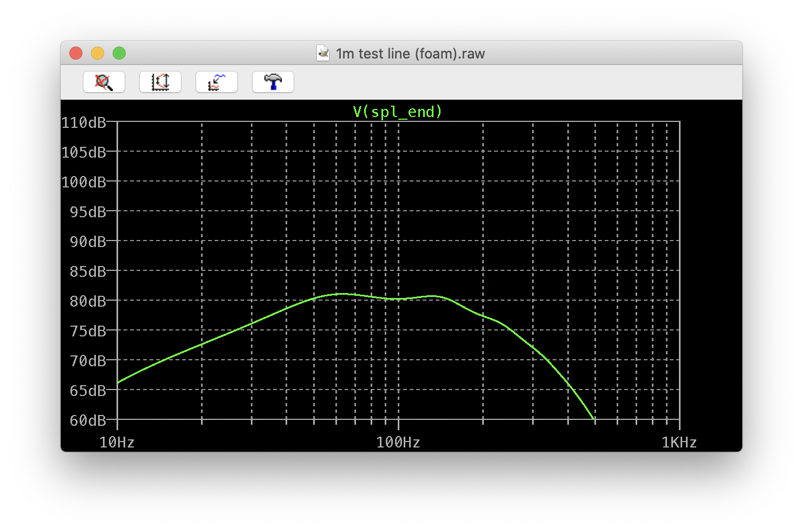
Task: Click the yellow minimize window button
Action: point(98,53)
